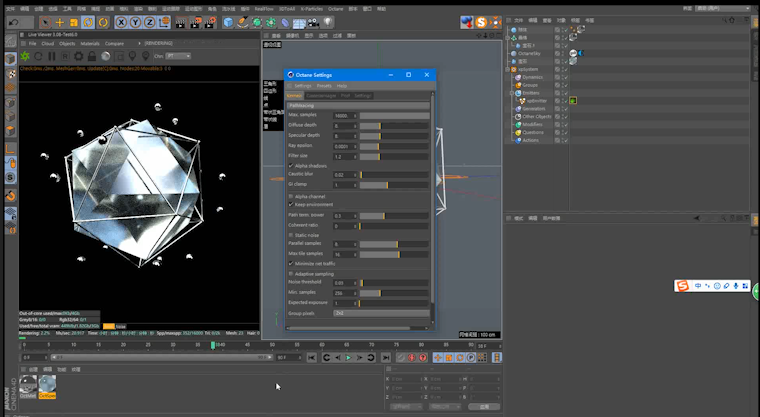Image resolution: width=760 pixels, height=417 pixels.
Task: Toggle the Alpha shadows checkbox
Action: pyautogui.click(x=291, y=165)
